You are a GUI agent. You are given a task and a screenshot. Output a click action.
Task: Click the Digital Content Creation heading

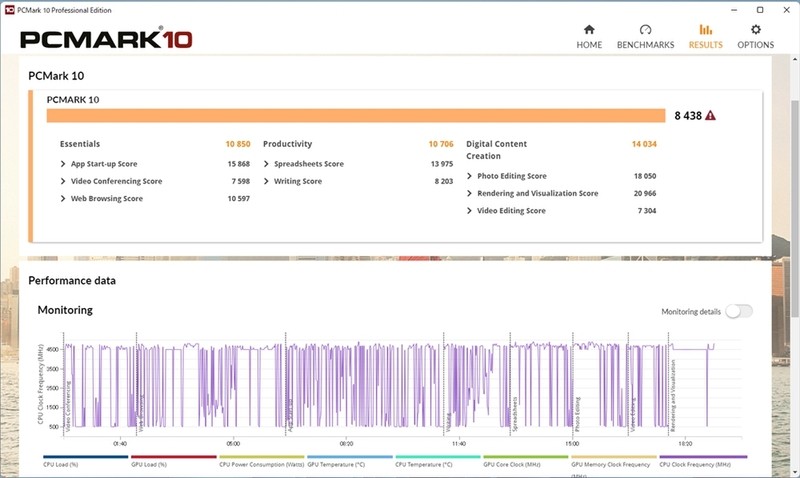click(x=496, y=150)
